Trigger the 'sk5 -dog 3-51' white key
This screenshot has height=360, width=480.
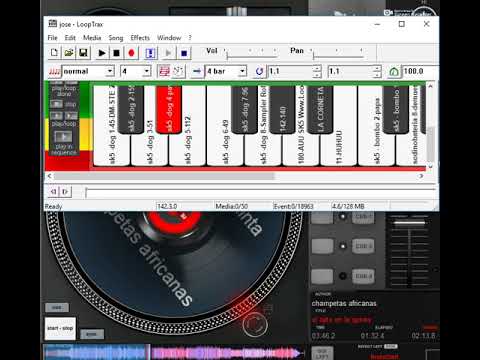click(149, 150)
